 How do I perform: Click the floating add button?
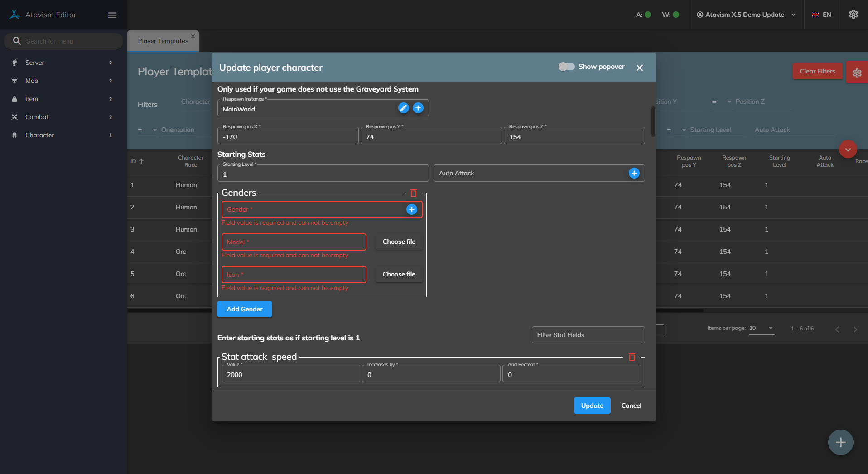840,442
